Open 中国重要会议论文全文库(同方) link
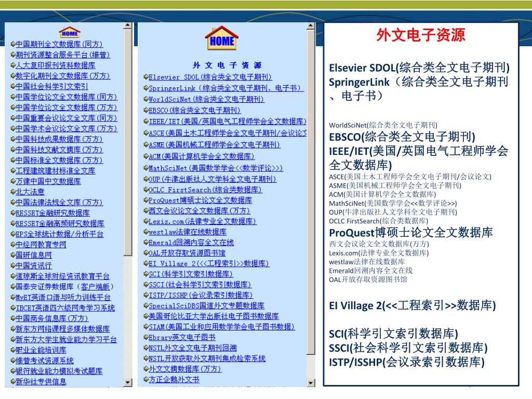 (66, 118)
